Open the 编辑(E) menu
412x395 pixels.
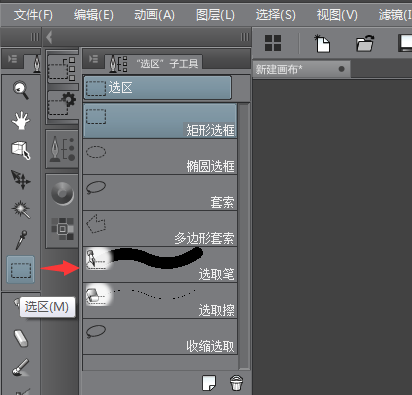click(x=94, y=15)
